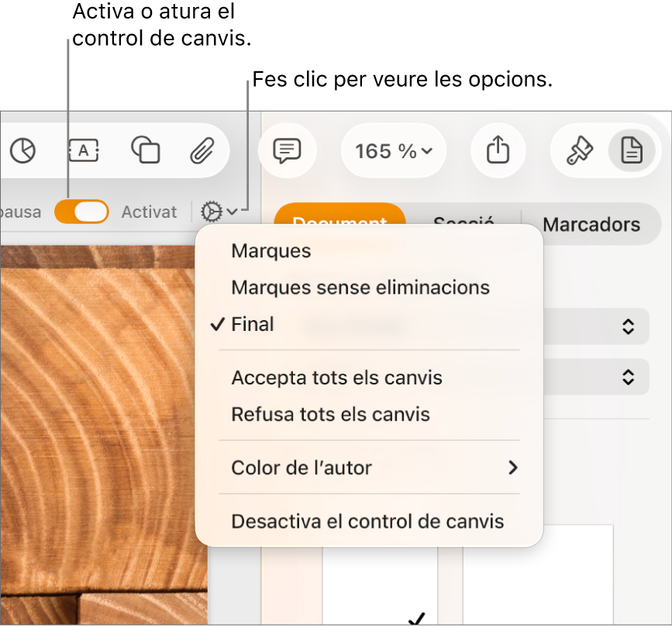Click the Activat status label
672x627 pixels.
click(x=149, y=212)
